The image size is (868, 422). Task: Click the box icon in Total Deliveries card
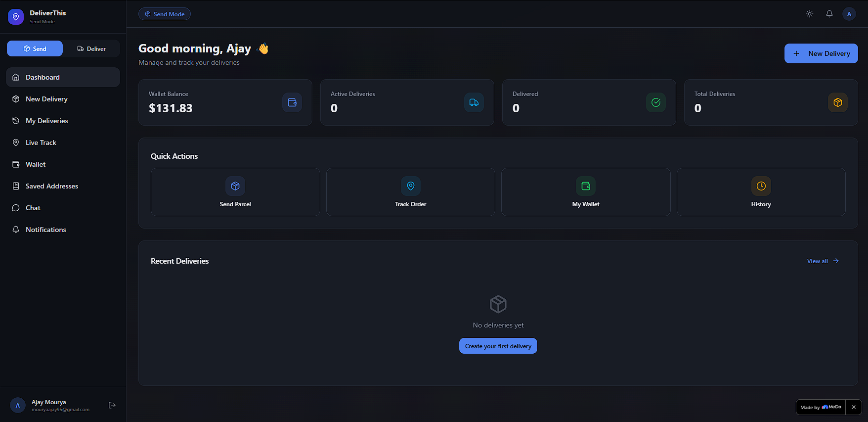click(x=838, y=102)
